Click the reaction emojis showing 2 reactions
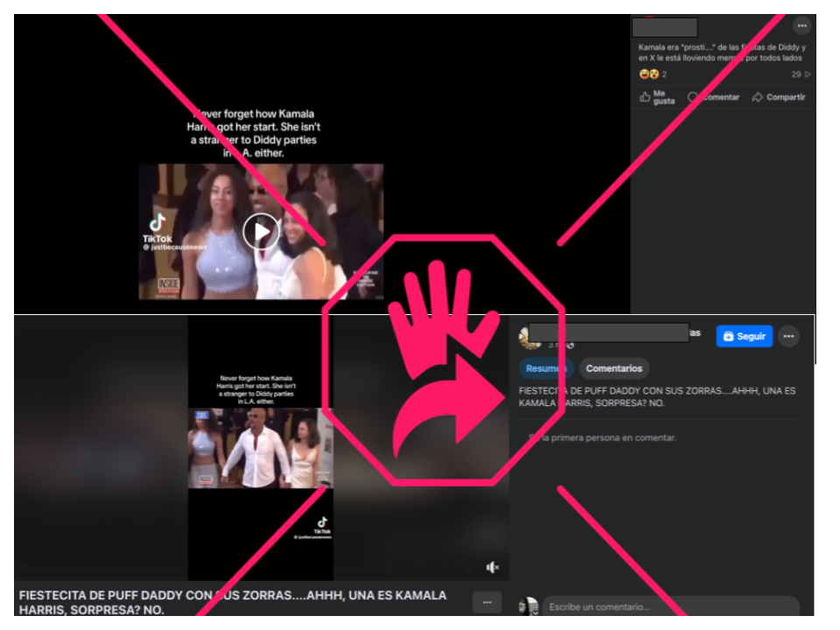840x630 pixels. pyautogui.click(x=647, y=74)
